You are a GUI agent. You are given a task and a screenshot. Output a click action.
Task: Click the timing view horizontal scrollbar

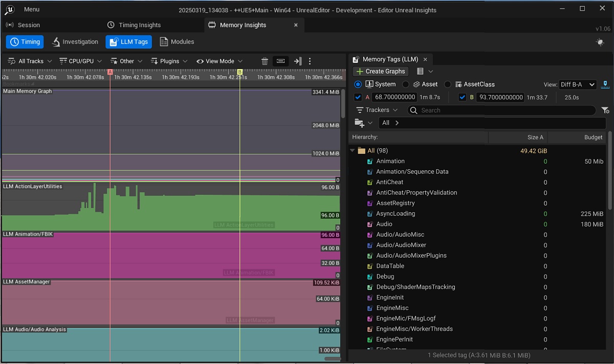pos(332,359)
